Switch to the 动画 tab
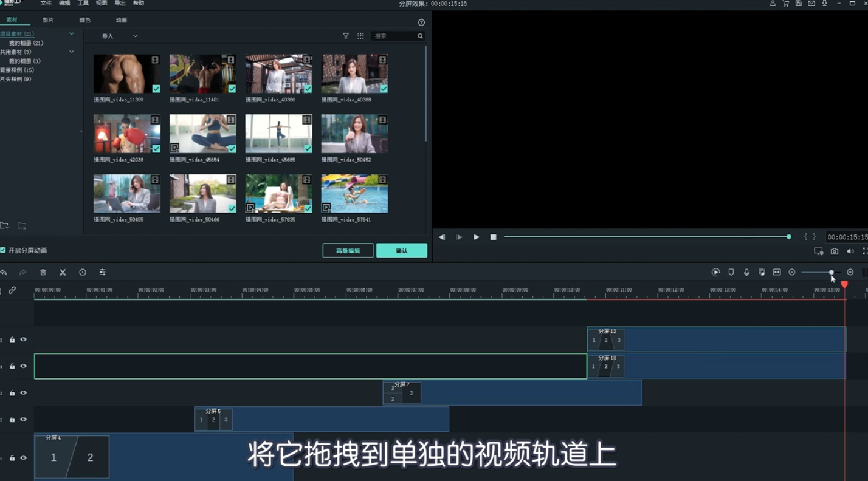Screen dimensions: 868x481 pos(122,20)
